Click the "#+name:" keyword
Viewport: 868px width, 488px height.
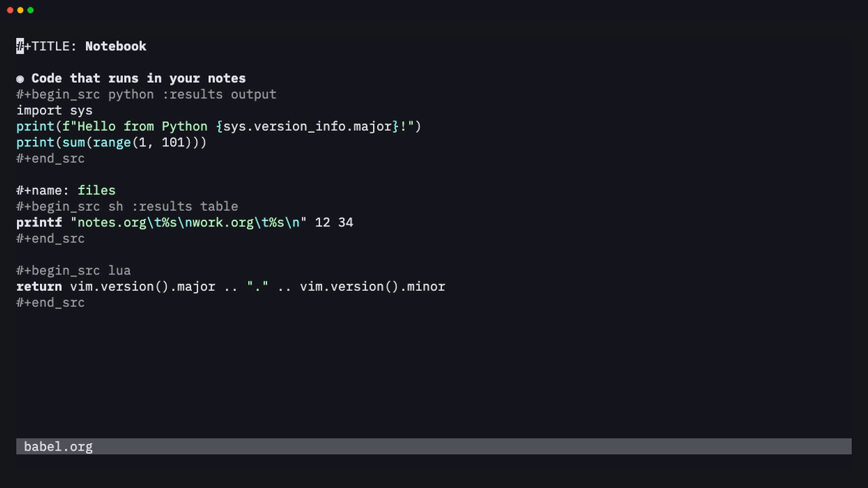[43, 190]
